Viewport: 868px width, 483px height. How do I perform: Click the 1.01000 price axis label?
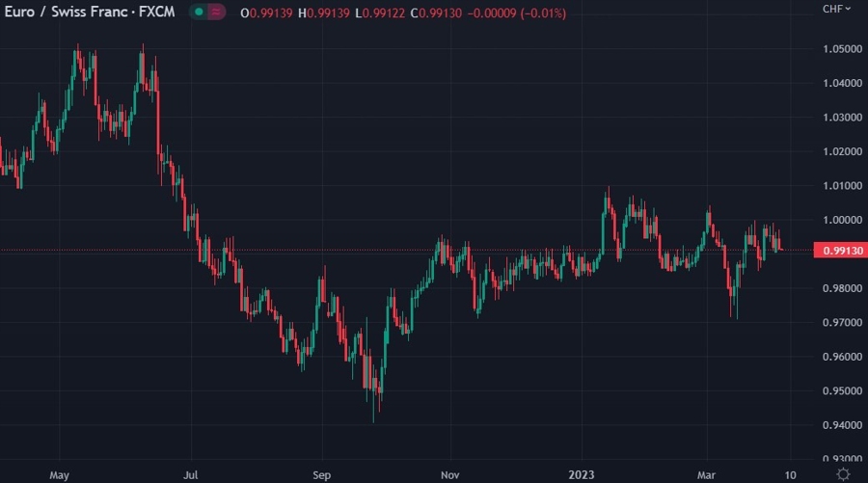click(842, 186)
